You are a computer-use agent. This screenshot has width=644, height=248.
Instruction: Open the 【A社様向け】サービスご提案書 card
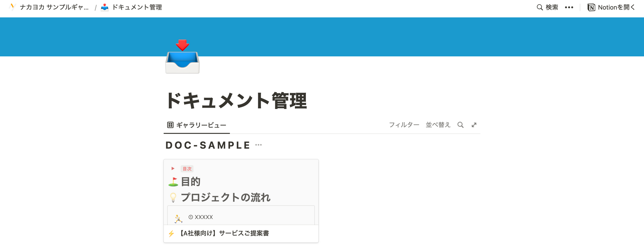[224, 233]
